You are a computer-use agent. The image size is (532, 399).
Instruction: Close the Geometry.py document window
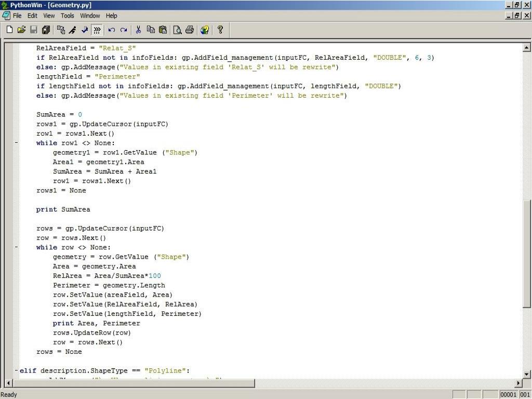pyautogui.click(x=527, y=16)
